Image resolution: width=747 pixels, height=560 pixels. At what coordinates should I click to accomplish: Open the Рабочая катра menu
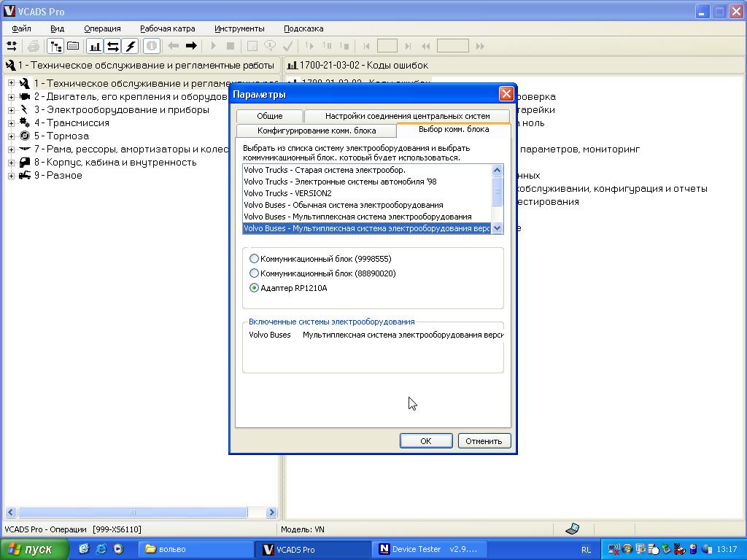(167, 28)
